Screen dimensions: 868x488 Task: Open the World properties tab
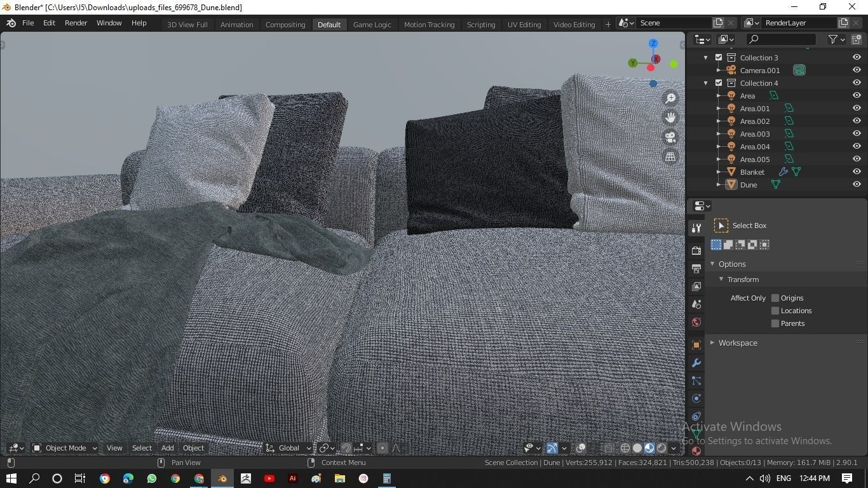(696, 322)
